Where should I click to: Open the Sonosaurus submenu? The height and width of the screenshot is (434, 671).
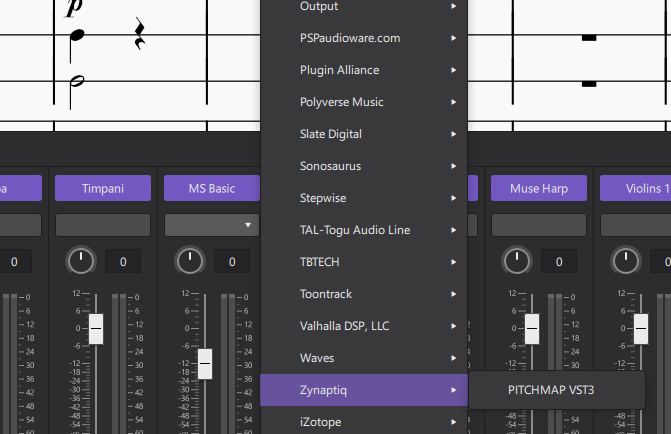[364, 166]
